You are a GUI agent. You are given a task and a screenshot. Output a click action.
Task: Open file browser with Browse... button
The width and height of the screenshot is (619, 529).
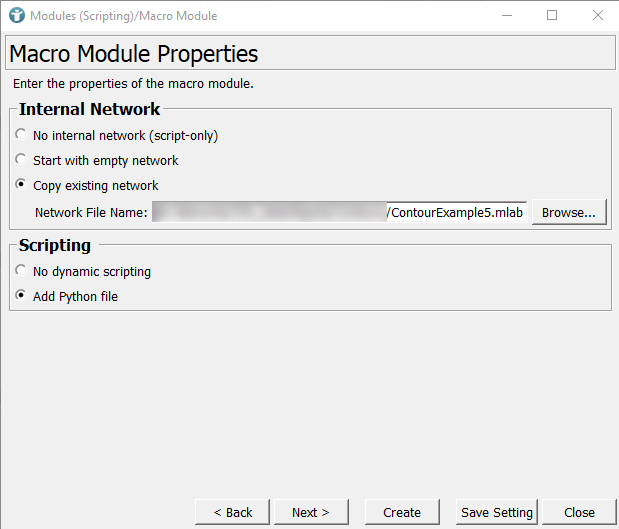pyautogui.click(x=569, y=212)
